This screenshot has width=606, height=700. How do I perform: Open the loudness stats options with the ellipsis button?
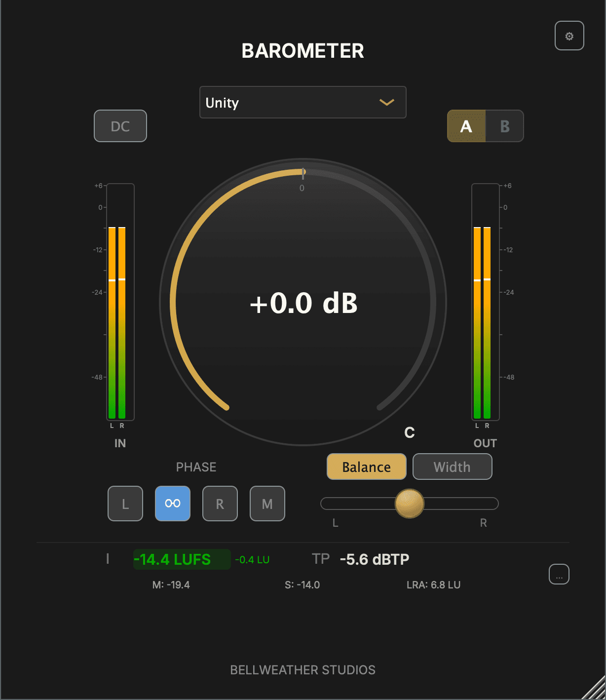[x=559, y=574]
